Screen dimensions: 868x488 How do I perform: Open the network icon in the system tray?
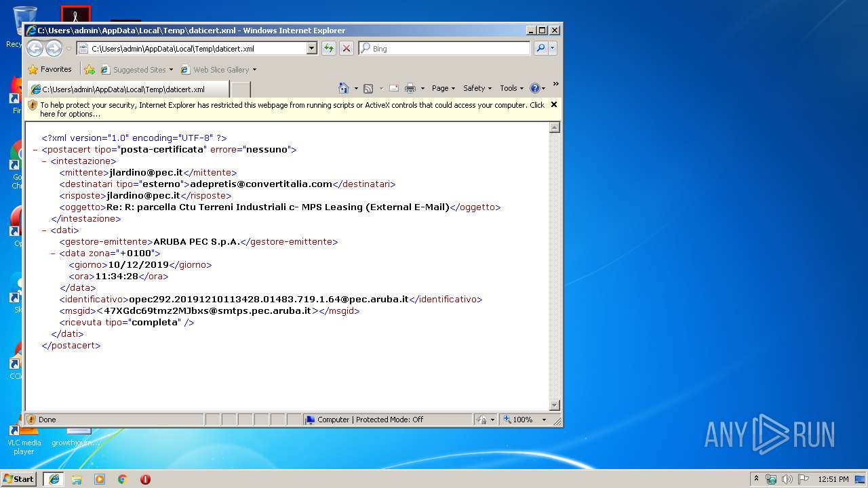coord(771,479)
